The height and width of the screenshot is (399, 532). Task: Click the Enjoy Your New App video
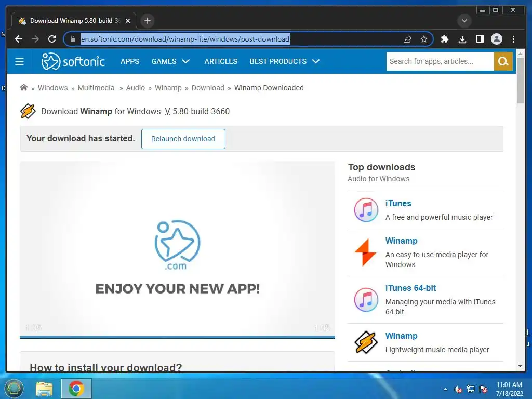coord(178,249)
